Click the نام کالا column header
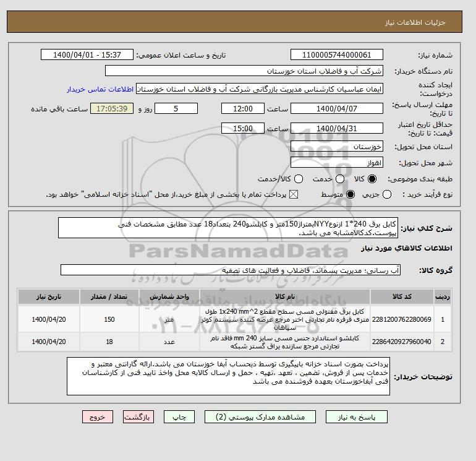This screenshot has width=476, height=461. [x=285, y=296]
